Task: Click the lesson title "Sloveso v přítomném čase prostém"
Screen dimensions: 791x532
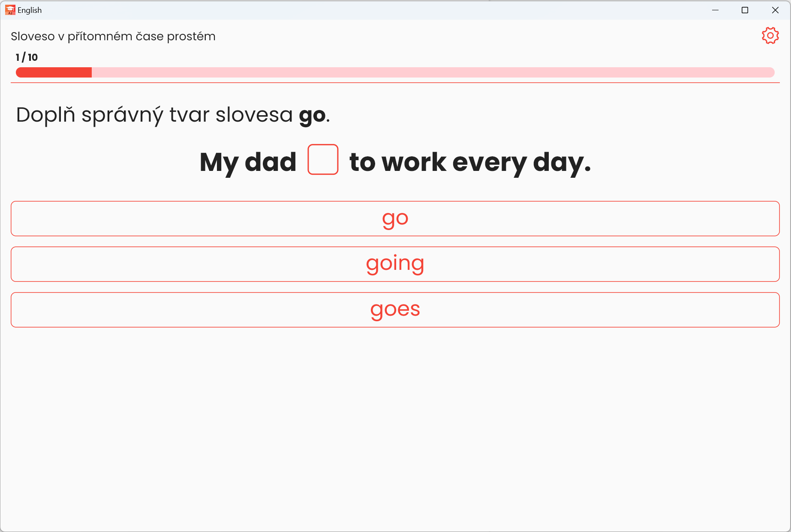Action: click(x=113, y=36)
